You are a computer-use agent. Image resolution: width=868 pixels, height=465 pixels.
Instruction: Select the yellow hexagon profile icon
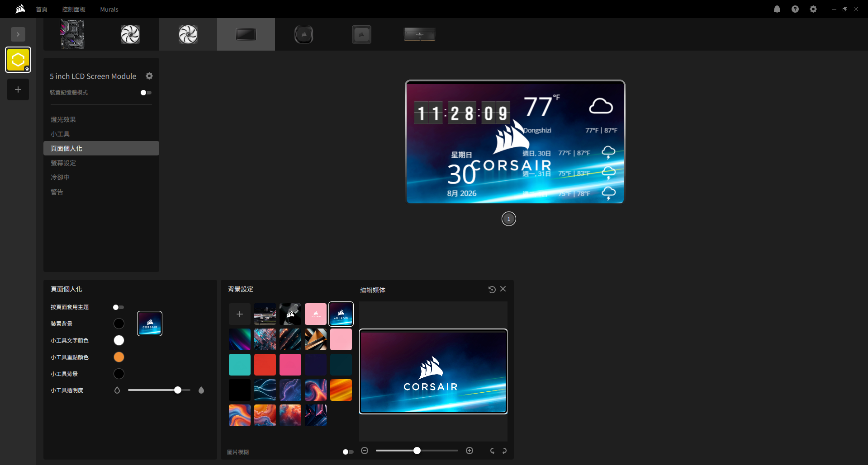pos(18,60)
